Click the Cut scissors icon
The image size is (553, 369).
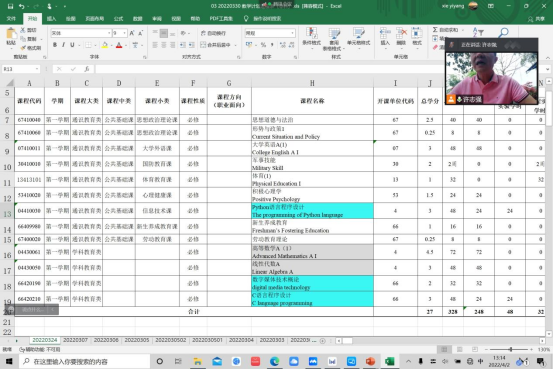[x=23, y=30]
